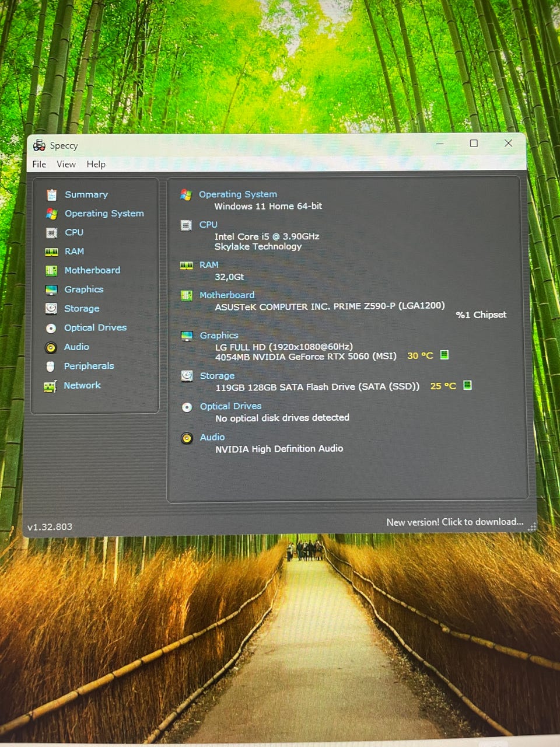Show Storage section from sidebar
Viewport: 560px width, 747px height.
82,309
